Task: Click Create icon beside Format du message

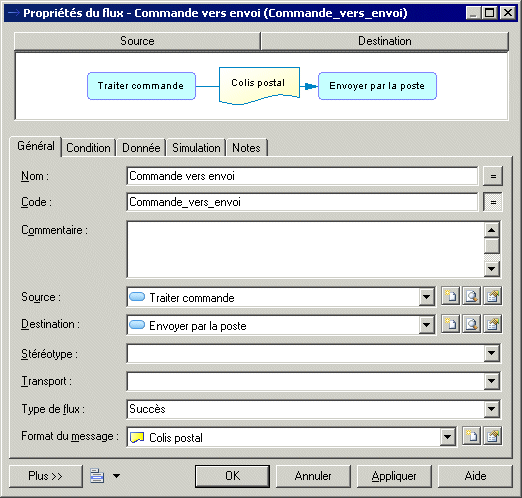Action: click(472, 436)
